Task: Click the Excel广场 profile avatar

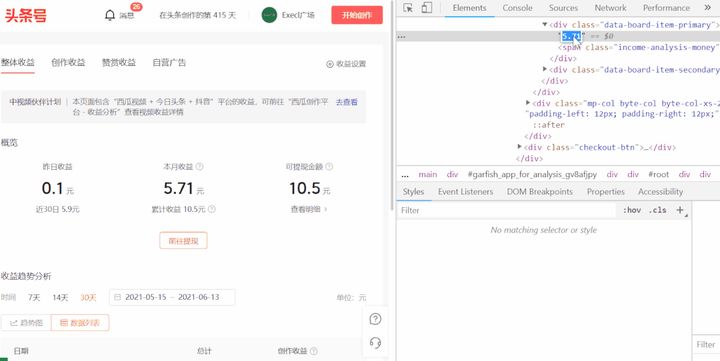Action: (269, 15)
